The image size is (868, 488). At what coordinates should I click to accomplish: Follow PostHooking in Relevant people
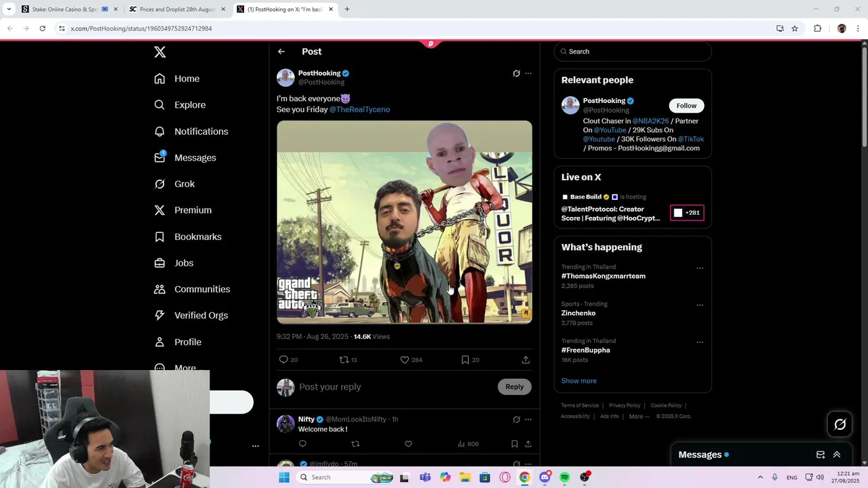tap(686, 106)
